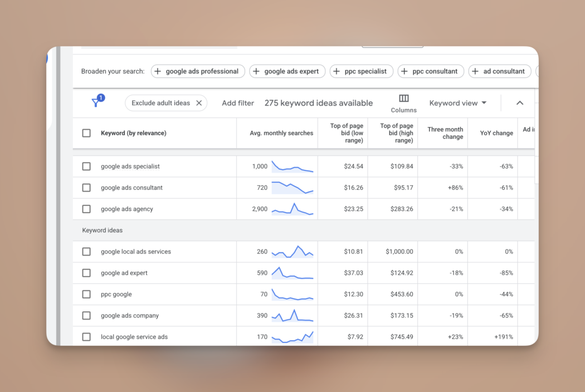The height and width of the screenshot is (392, 585).
Task: Add ad consultant plus icon
Action: click(x=475, y=71)
